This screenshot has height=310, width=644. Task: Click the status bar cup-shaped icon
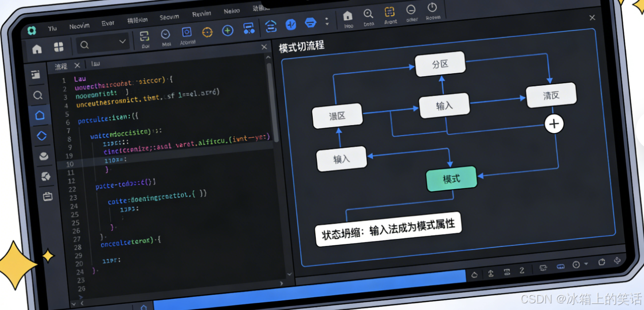point(602,262)
